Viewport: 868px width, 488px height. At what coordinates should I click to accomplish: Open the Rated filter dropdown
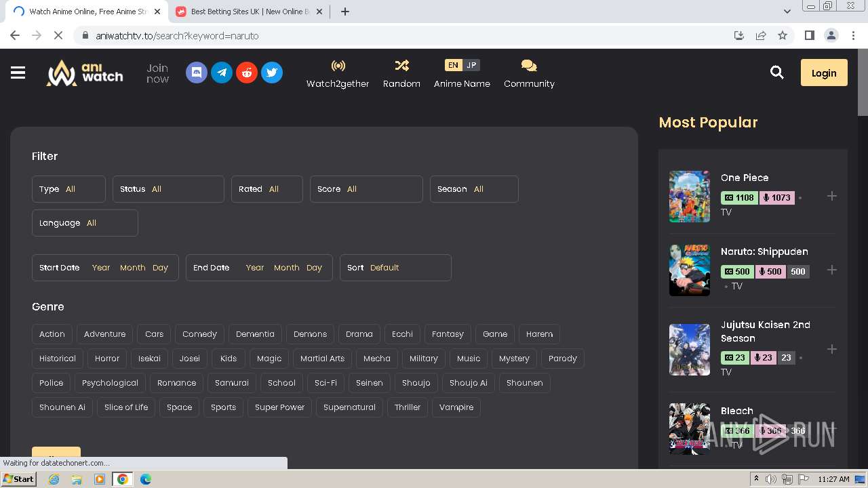click(267, 189)
